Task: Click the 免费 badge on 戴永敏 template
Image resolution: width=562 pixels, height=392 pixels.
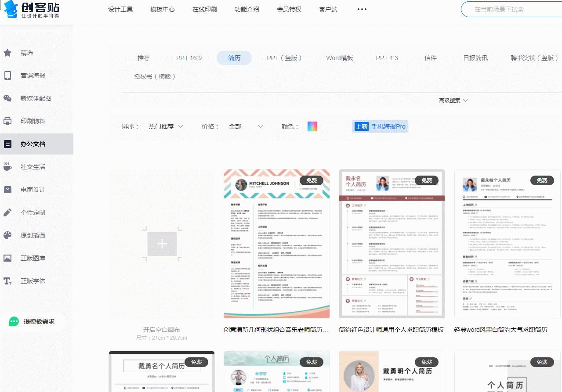Action: pyautogui.click(x=542, y=180)
